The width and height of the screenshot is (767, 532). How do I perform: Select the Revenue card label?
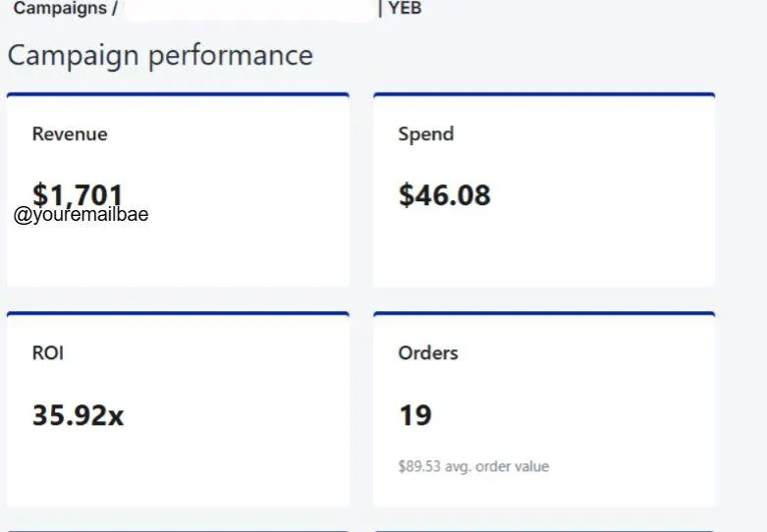pyautogui.click(x=70, y=134)
